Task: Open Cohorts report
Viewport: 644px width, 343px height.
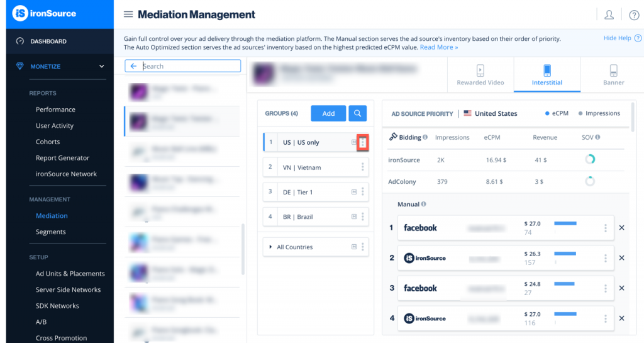Action: pyautogui.click(x=48, y=142)
